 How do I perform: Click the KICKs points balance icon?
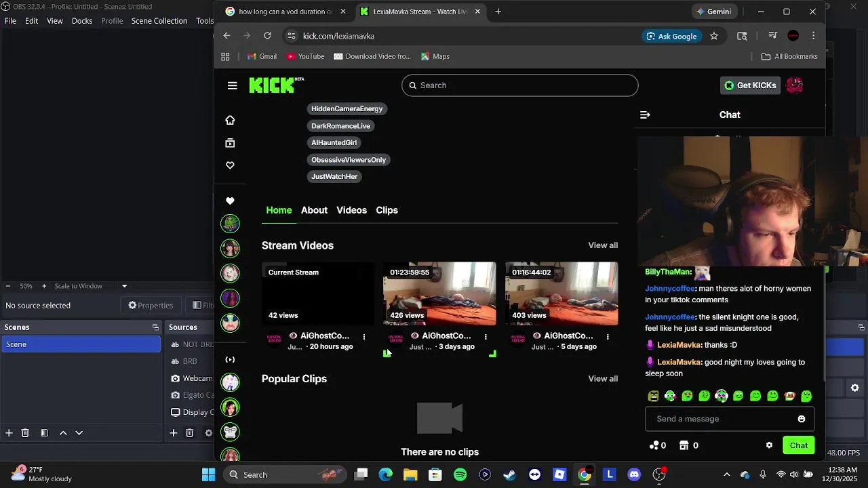pos(658,445)
